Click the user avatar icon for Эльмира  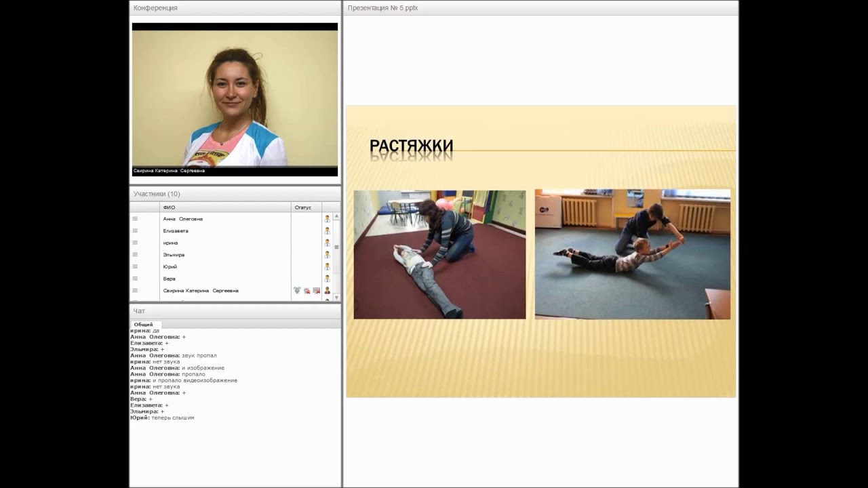pyautogui.click(x=327, y=255)
